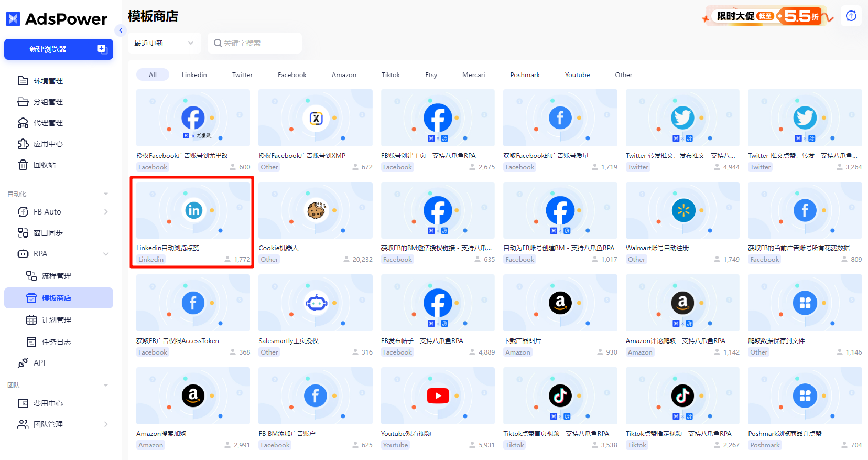Select the Other category tab

point(623,74)
